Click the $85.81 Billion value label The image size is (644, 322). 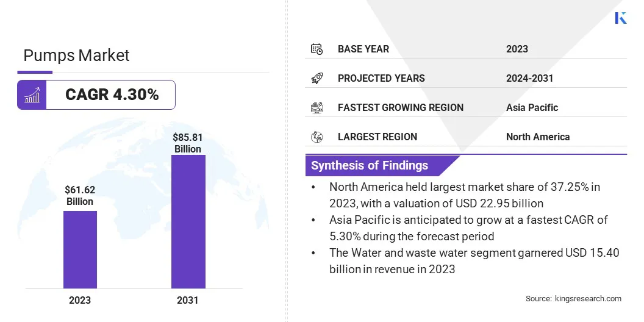(188, 143)
